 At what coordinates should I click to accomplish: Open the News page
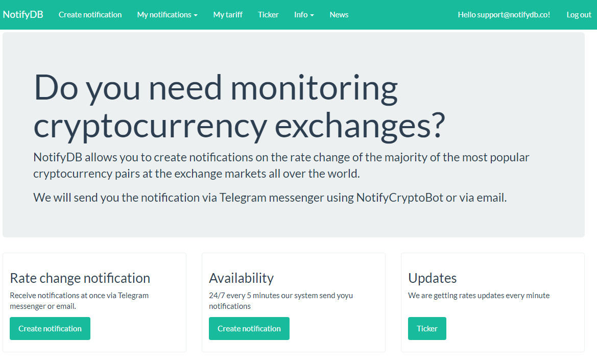point(339,14)
